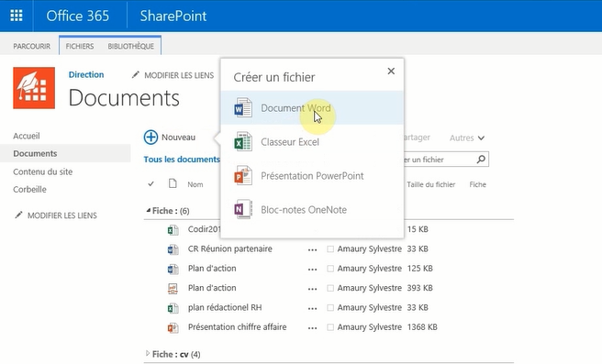Switch to the PARCOURIR ribbon tab
The width and height of the screenshot is (602, 364).
32,46
